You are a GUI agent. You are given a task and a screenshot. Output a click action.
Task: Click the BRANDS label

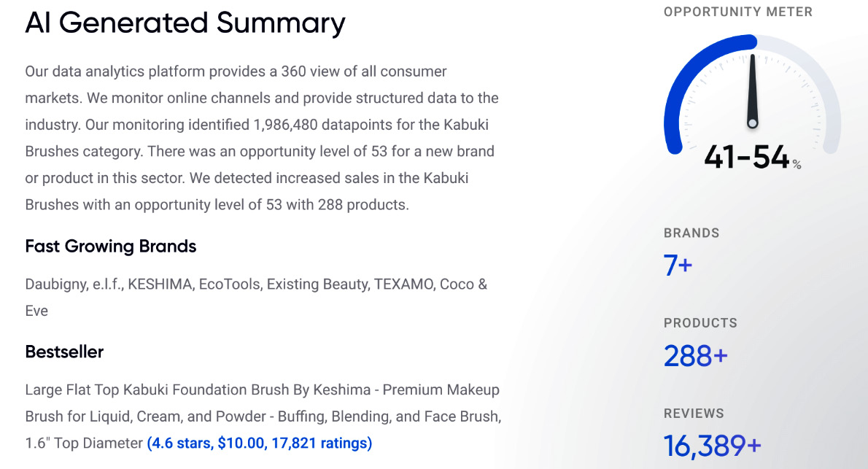(x=691, y=233)
